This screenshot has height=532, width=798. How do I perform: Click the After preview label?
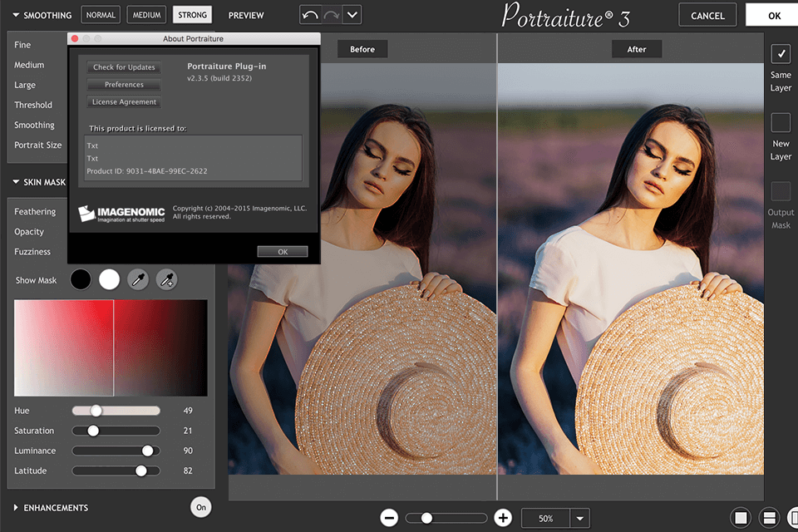637,49
